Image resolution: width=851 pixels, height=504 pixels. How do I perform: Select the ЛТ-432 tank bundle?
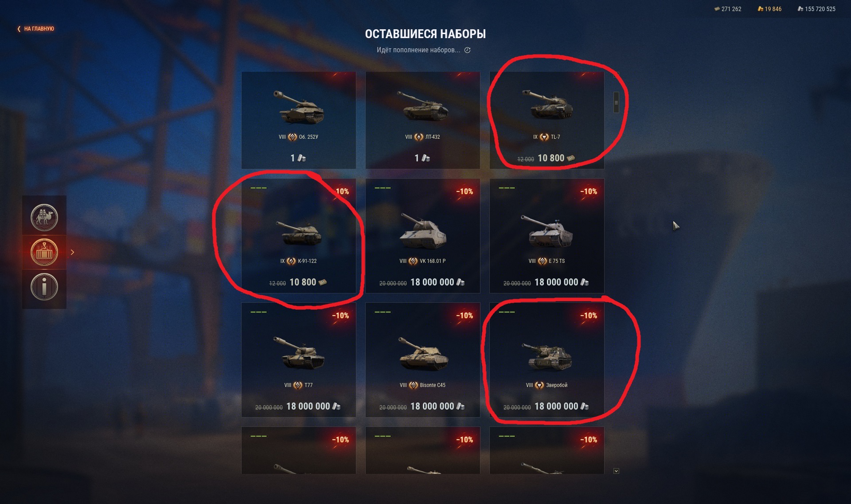click(423, 120)
